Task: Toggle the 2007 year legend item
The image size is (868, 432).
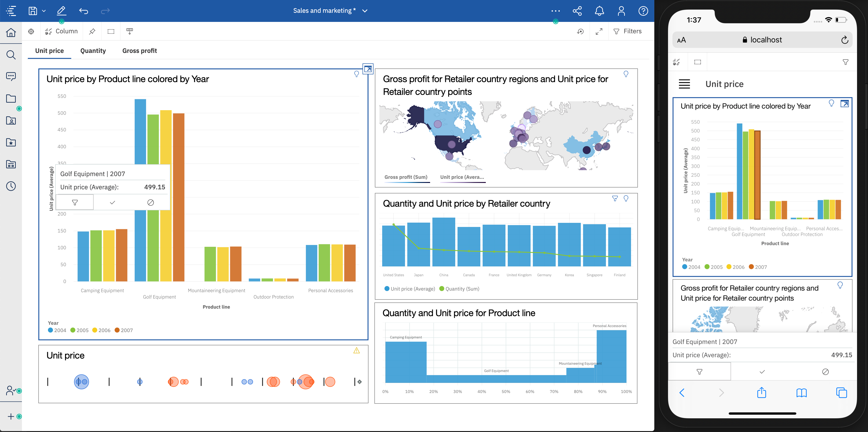Action: coord(124,330)
